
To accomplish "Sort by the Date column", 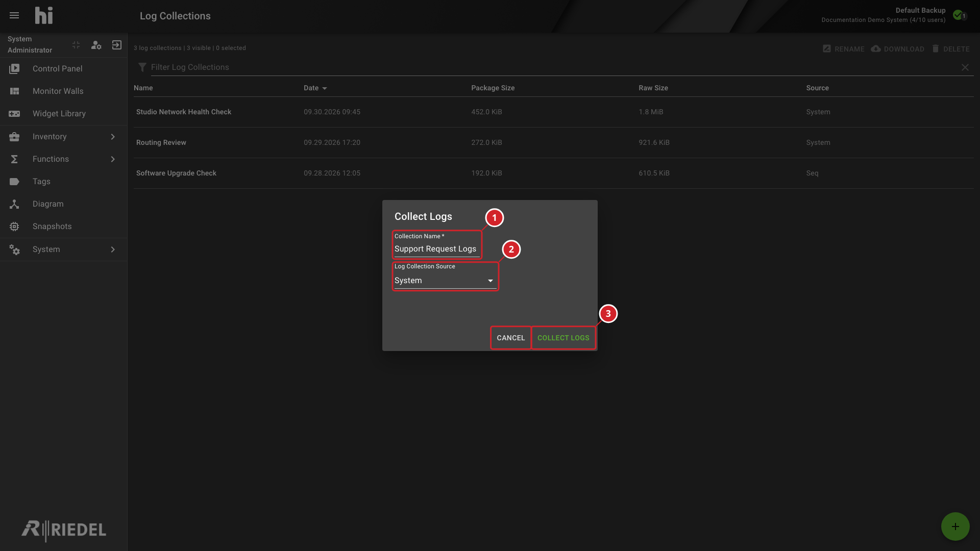I will (315, 88).
